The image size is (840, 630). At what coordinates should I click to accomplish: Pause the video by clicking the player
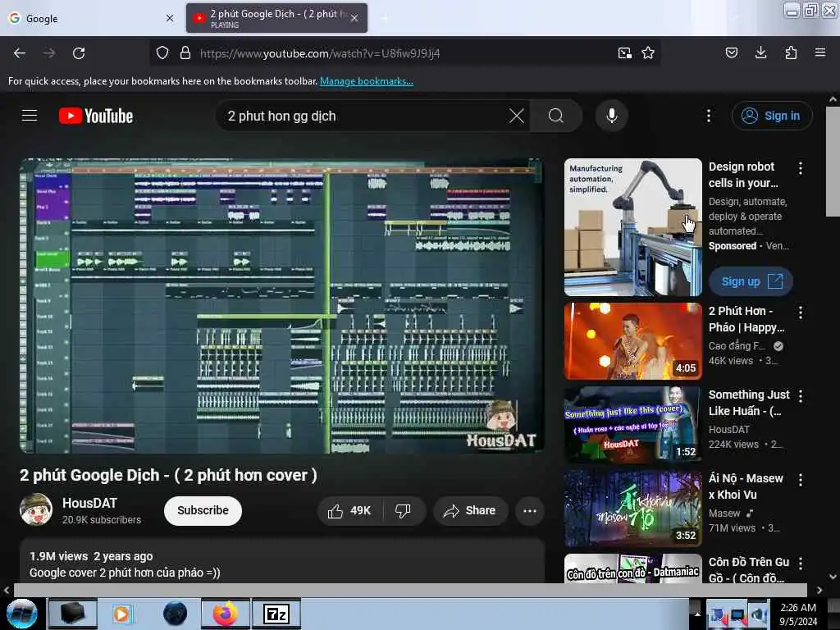tap(282, 306)
